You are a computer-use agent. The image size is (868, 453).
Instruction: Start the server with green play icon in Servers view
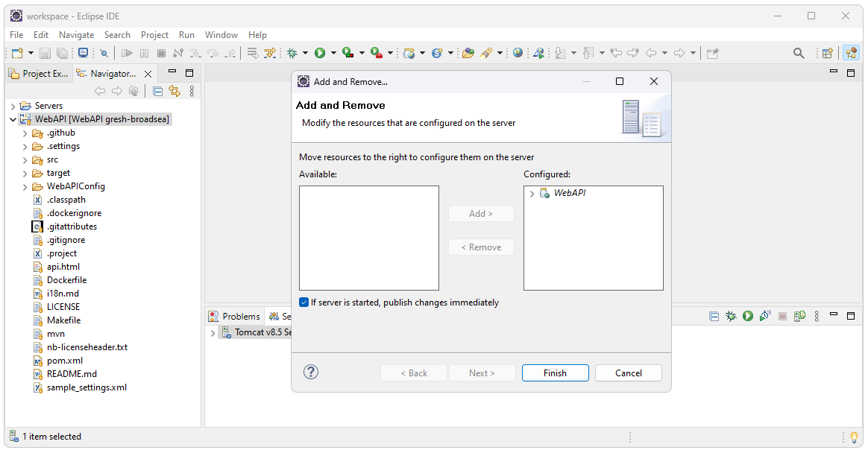[748, 316]
